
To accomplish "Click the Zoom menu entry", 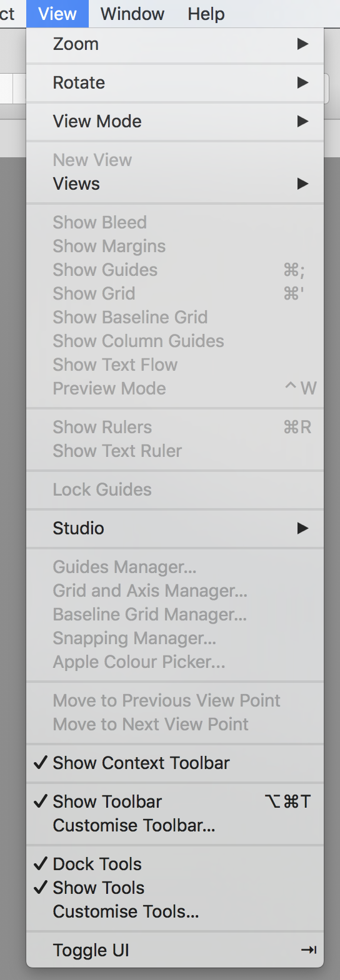I will (x=175, y=44).
